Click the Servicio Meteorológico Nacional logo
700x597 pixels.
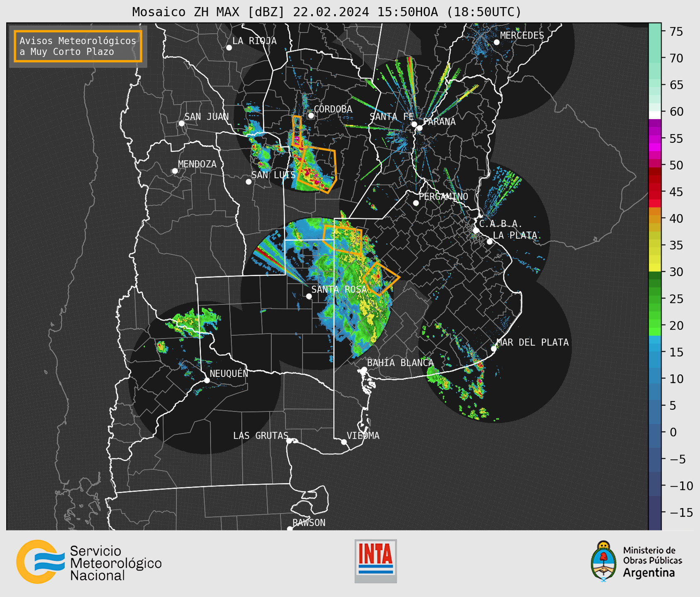[x=89, y=562]
